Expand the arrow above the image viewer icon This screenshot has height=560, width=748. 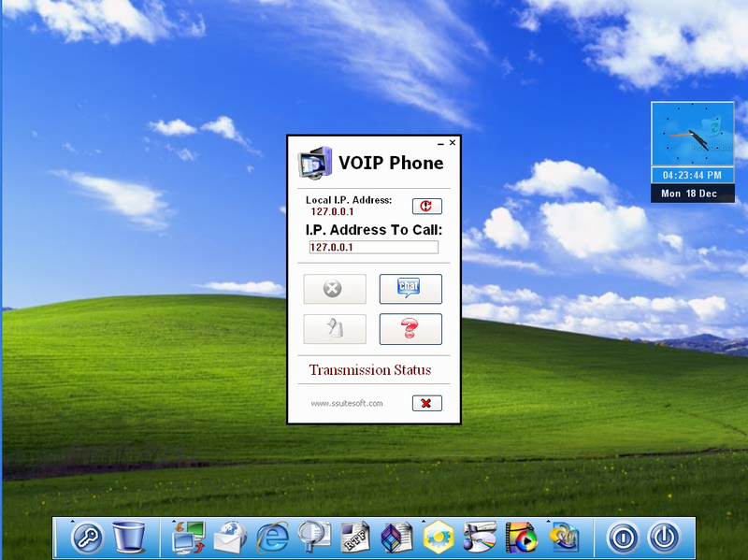point(548,521)
